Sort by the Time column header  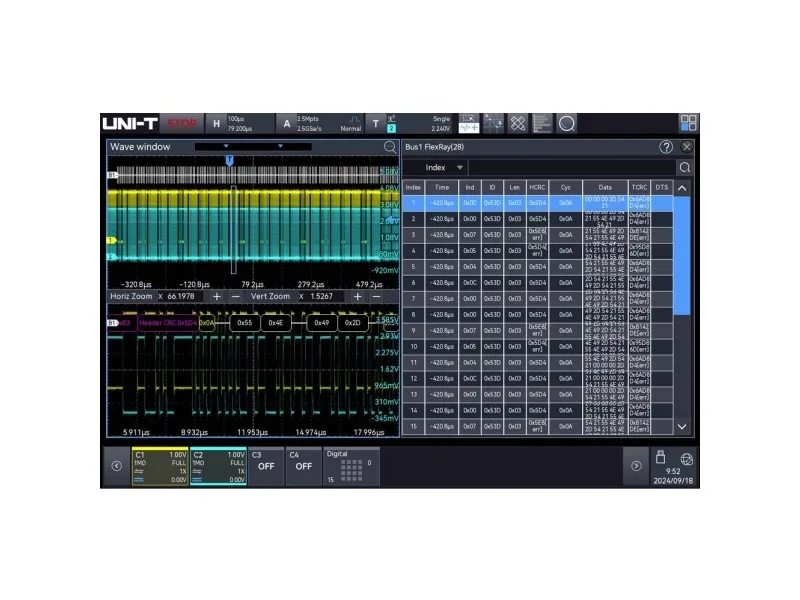pyautogui.click(x=442, y=188)
